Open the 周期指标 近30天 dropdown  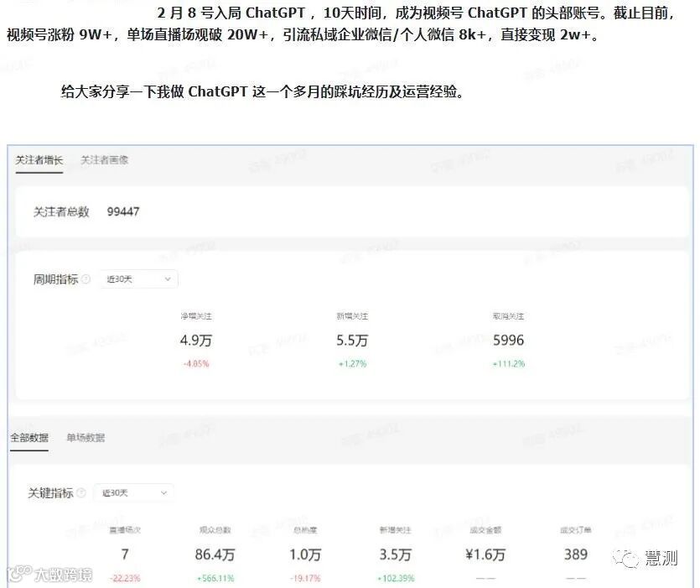pos(139,279)
